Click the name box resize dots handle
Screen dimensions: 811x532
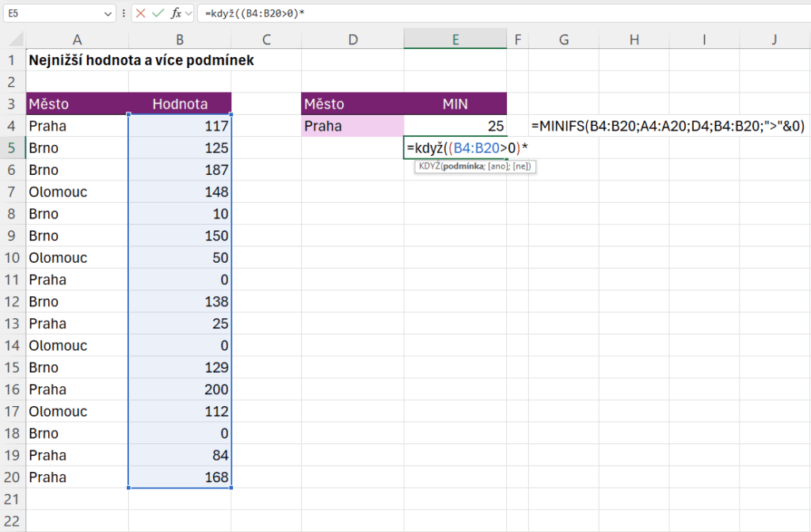[124, 13]
